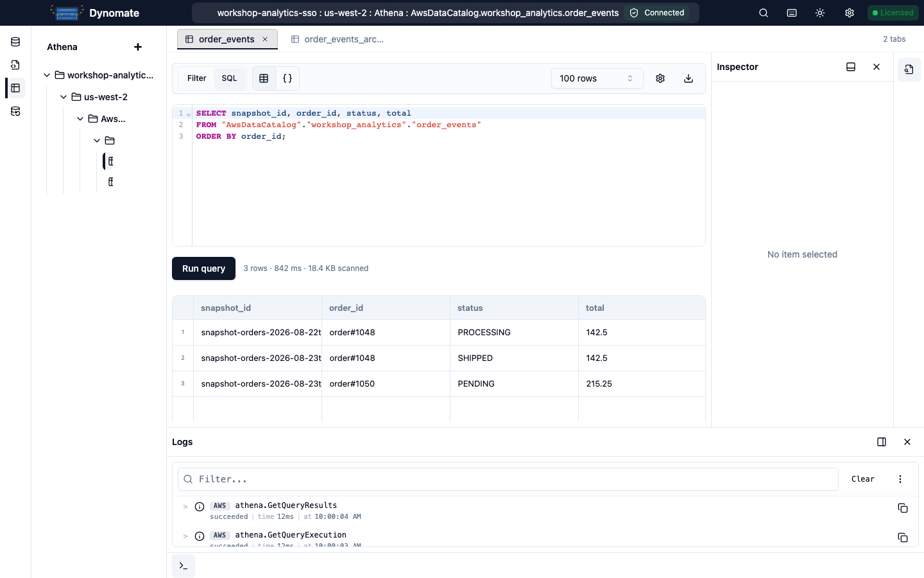Viewport: 924px width, 578px height.
Task: Click the snapshot_id column header
Action: pyautogui.click(x=257, y=308)
